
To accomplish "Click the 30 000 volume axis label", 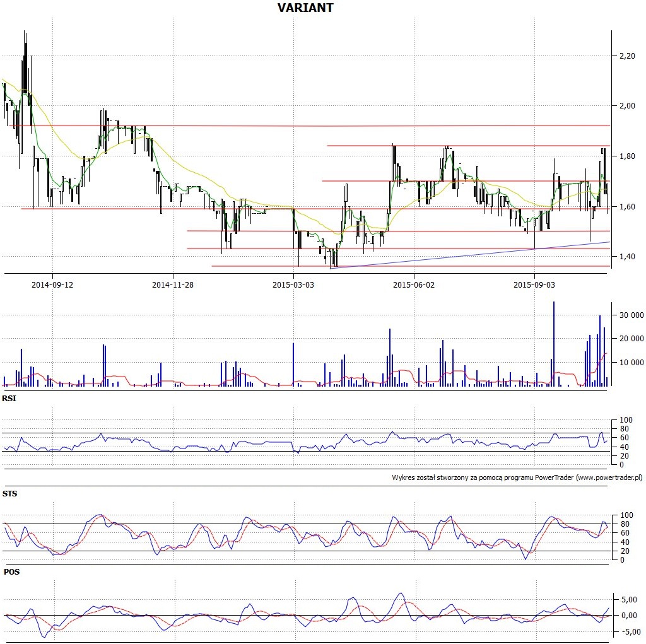I will point(631,315).
